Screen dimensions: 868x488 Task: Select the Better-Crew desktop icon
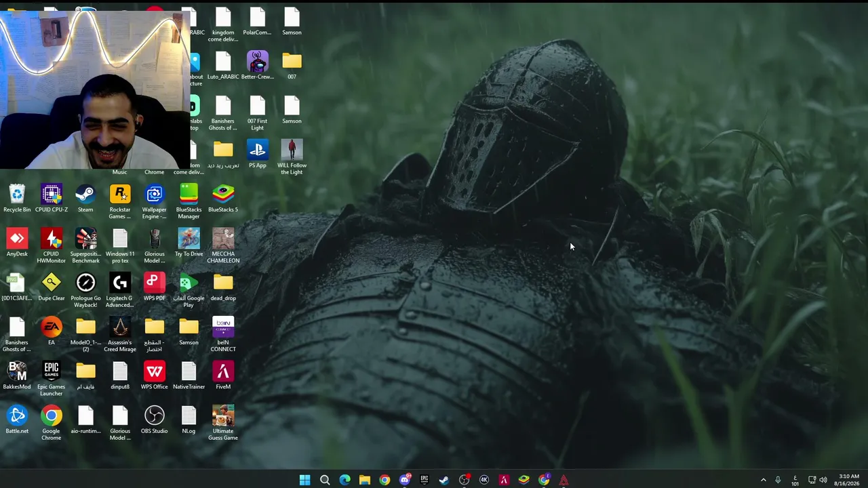click(x=258, y=65)
